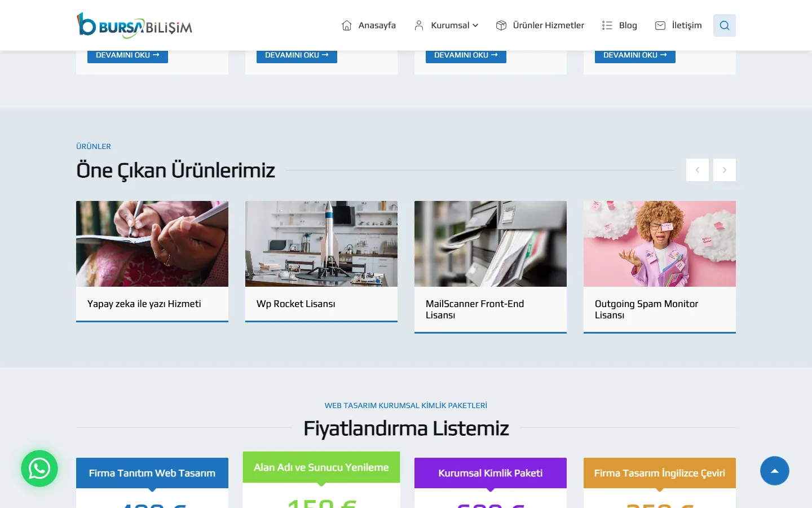Viewport: 812px width, 508px height.
Task: Open the mailbox product image
Action: (x=491, y=244)
